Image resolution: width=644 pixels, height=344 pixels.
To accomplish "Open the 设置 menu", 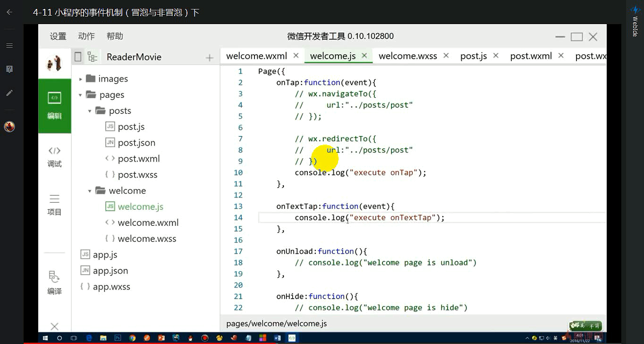I will 58,36.
